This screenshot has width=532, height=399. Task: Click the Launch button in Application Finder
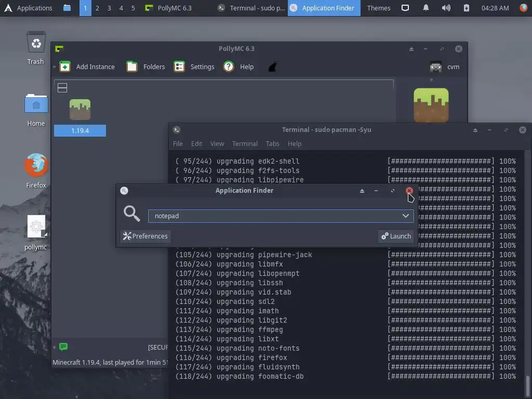pyautogui.click(x=396, y=236)
